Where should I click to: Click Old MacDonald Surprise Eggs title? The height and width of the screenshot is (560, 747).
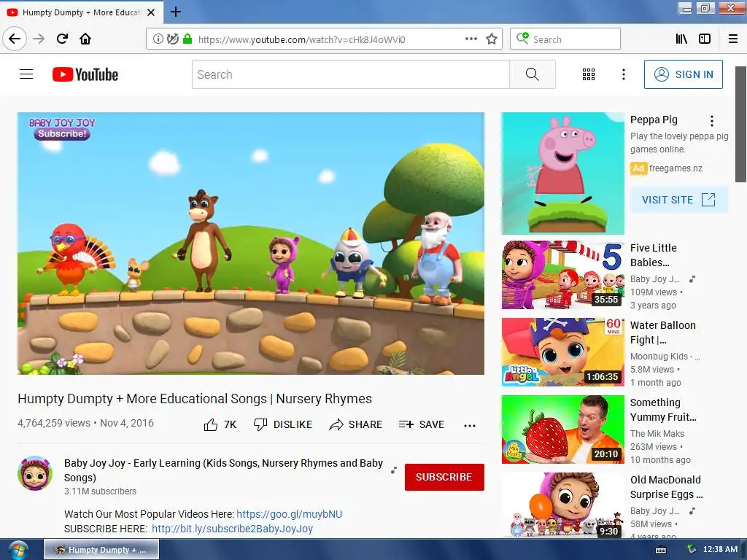666,486
